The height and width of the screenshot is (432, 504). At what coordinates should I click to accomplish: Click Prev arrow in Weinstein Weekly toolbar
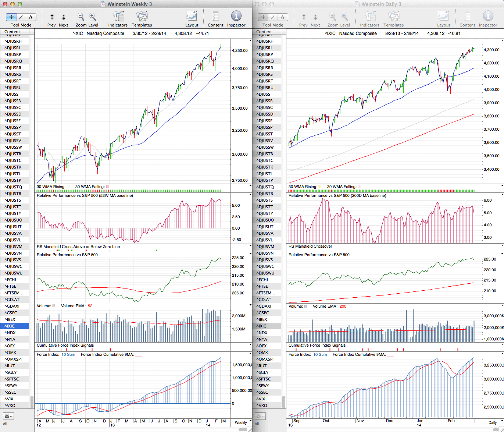[x=52, y=17]
